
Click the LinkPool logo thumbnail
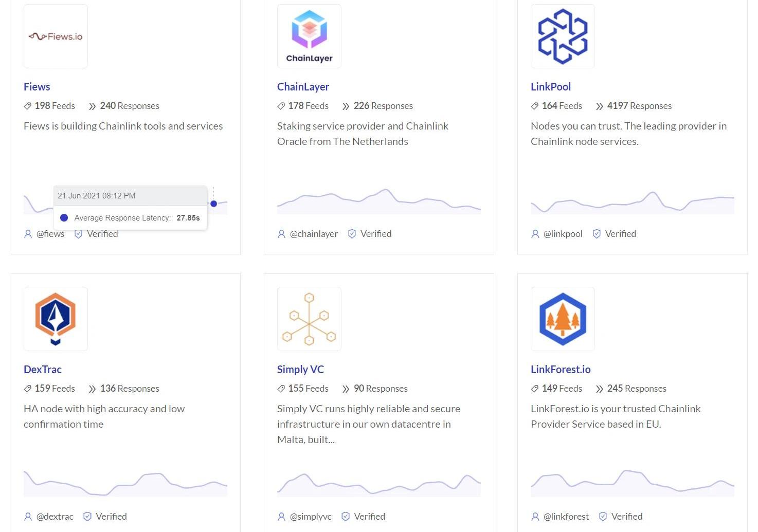(x=563, y=36)
